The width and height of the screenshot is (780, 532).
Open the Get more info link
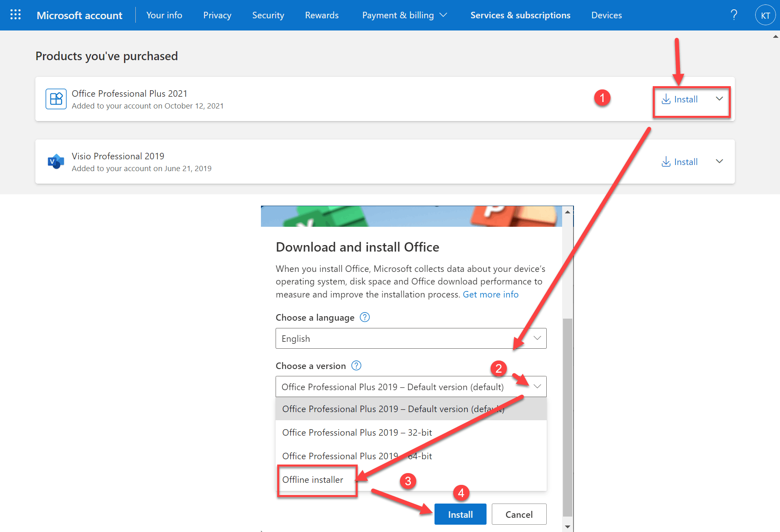[491, 294]
